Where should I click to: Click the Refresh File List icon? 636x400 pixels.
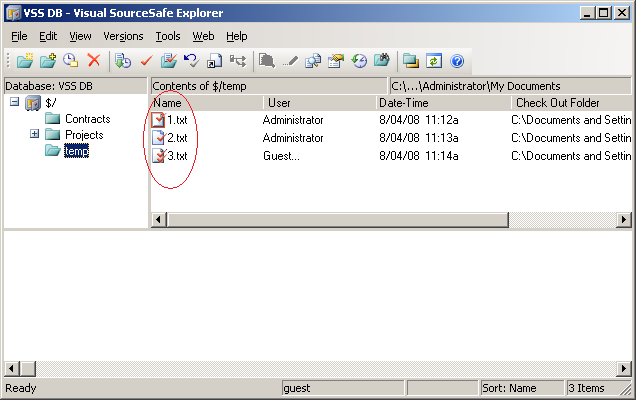[434, 61]
